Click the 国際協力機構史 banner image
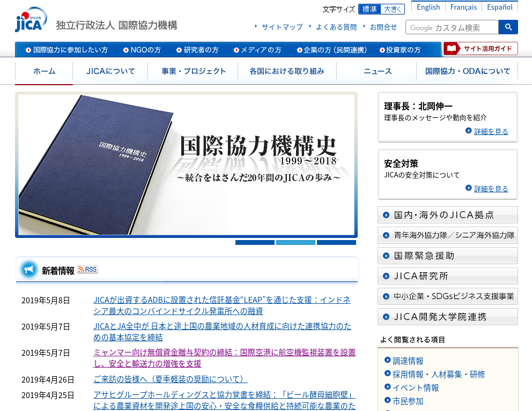The height and width of the screenshot is (411, 532). coord(186,165)
